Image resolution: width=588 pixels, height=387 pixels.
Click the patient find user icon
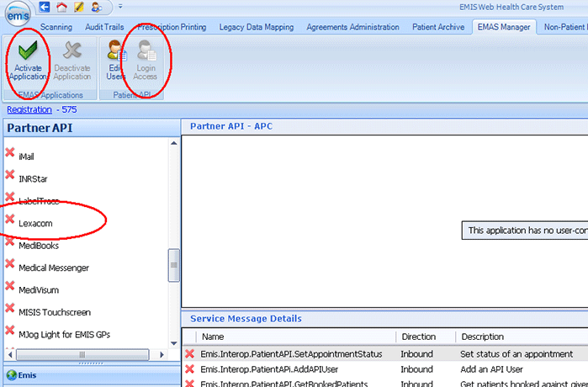(x=97, y=7)
